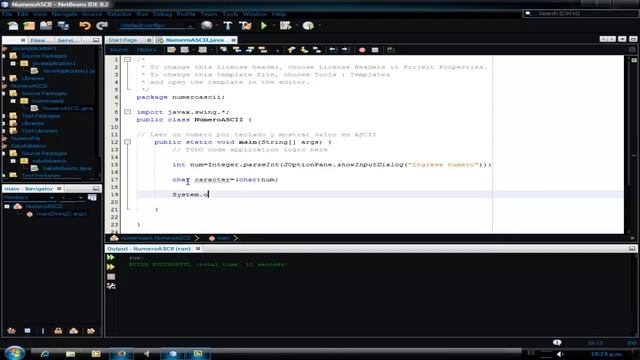The image size is (640, 360).
Task: Click the shift line right editor icon
Action: 345,50
